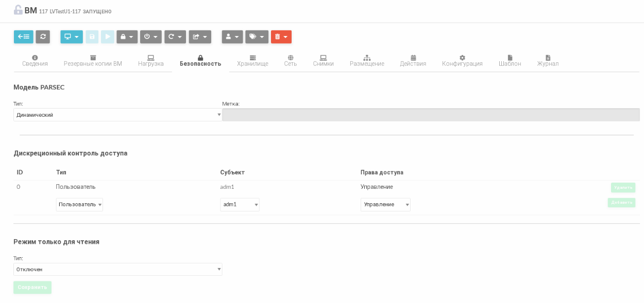Open the Сведения tab
Image resolution: width=644 pixels, height=303 pixels.
[x=35, y=61]
